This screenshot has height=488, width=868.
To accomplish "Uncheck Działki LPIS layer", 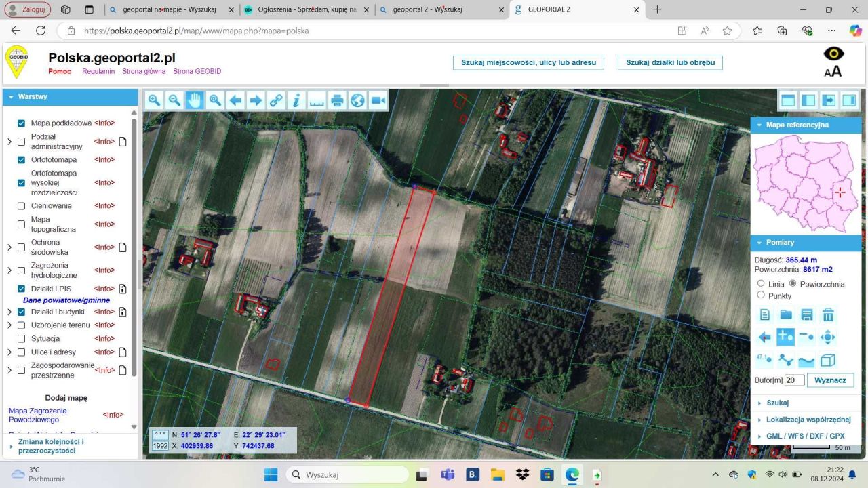I will click(x=21, y=289).
